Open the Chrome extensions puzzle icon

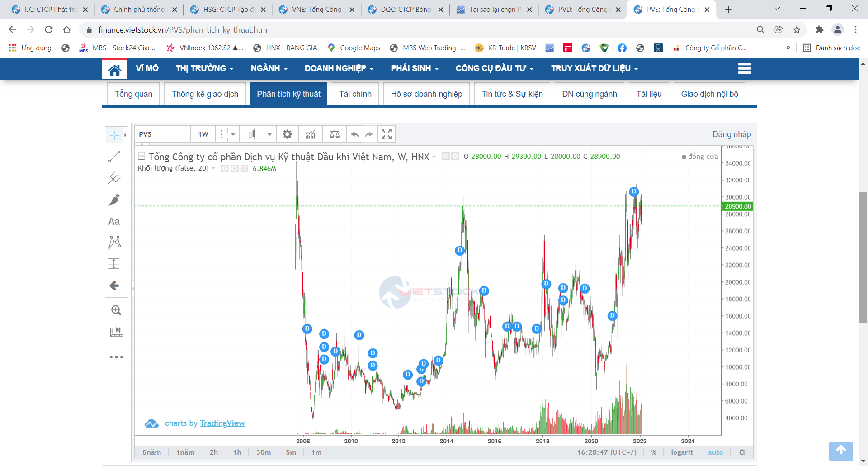pos(819,30)
